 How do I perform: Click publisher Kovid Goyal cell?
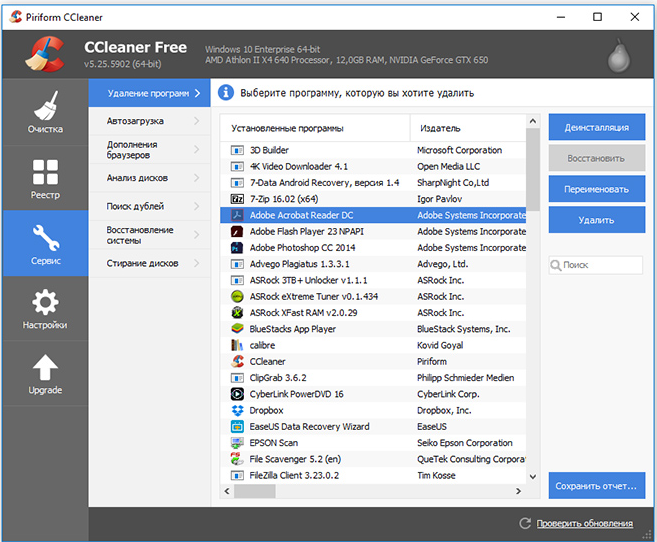click(440, 346)
